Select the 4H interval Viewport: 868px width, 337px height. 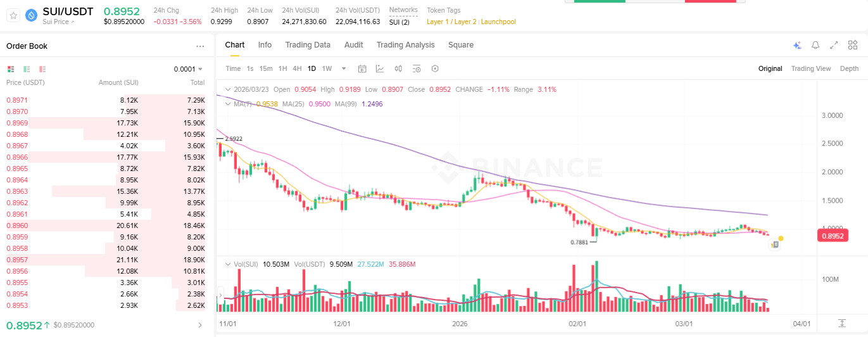click(x=297, y=68)
